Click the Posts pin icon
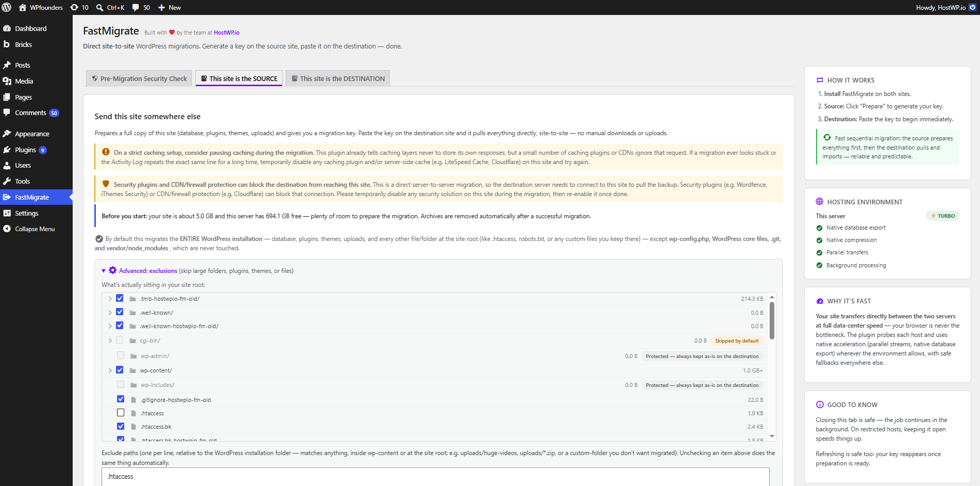980x486 pixels. tap(7, 65)
